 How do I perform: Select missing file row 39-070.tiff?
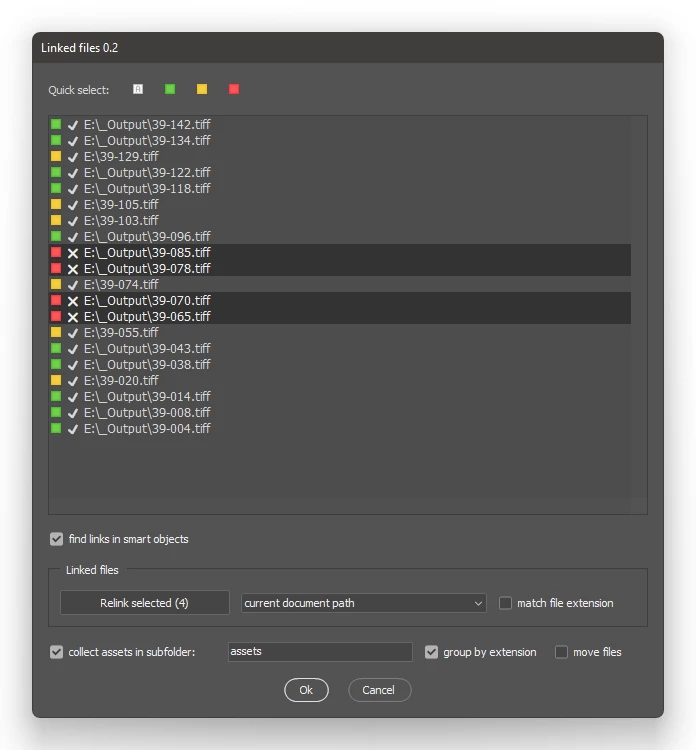[340, 300]
